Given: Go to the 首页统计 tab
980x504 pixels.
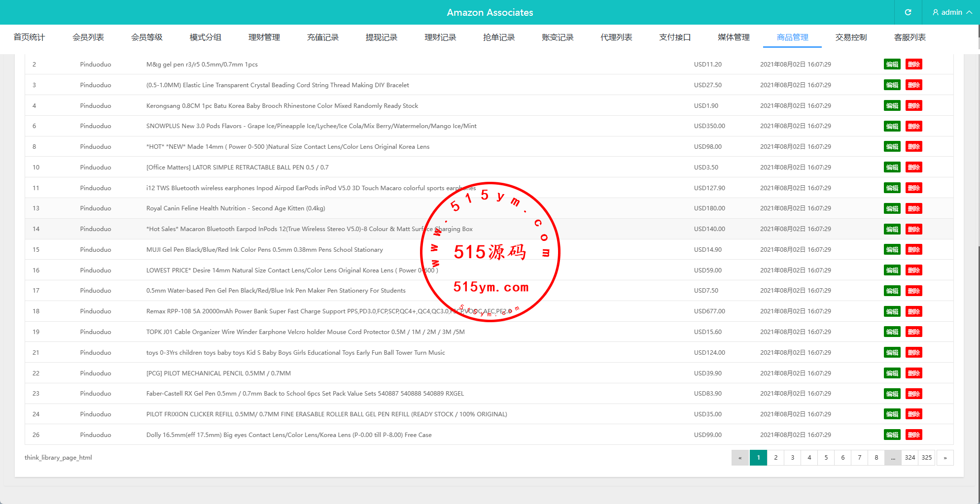Looking at the screenshot, I should point(29,37).
